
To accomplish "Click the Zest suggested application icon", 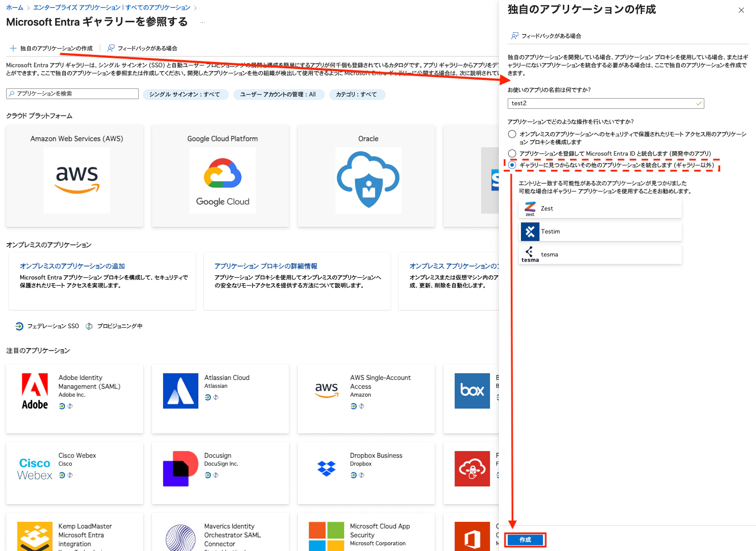I will pyautogui.click(x=530, y=208).
